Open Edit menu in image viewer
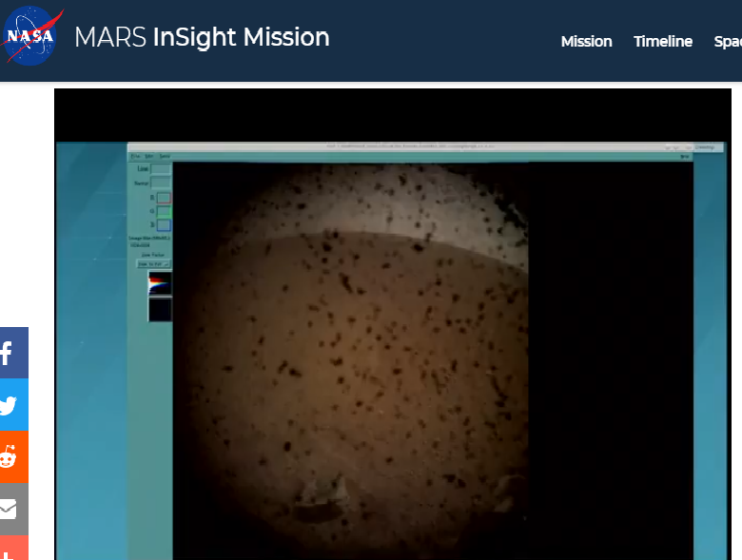Viewport: 742px width, 560px height. [149, 156]
